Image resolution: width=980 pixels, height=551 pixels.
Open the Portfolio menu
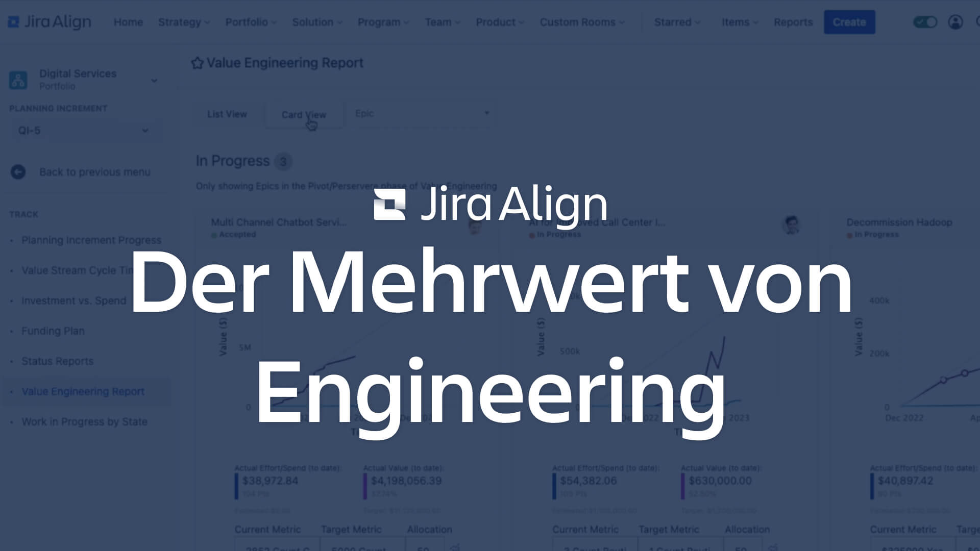[x=250, y=22]
